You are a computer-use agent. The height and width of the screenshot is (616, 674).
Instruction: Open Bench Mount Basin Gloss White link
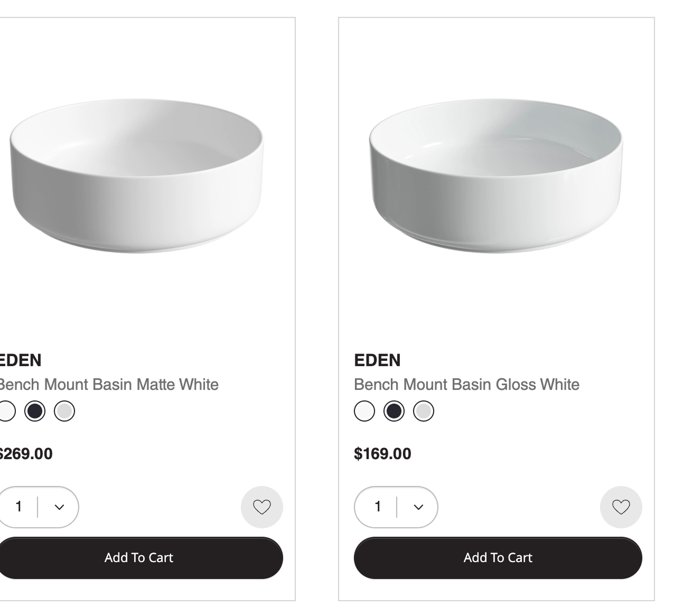click(x=466, y=385)
